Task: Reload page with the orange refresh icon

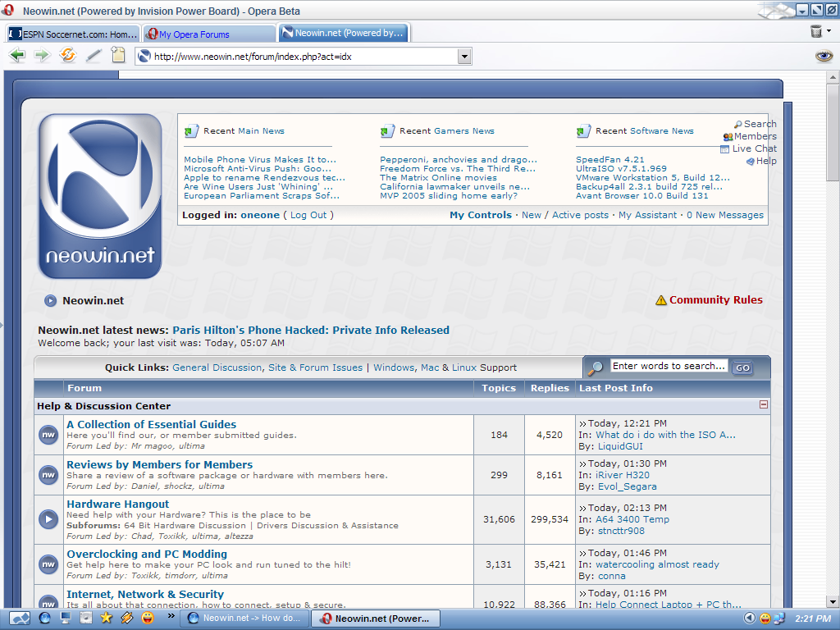Action: [x=67, y=55]
